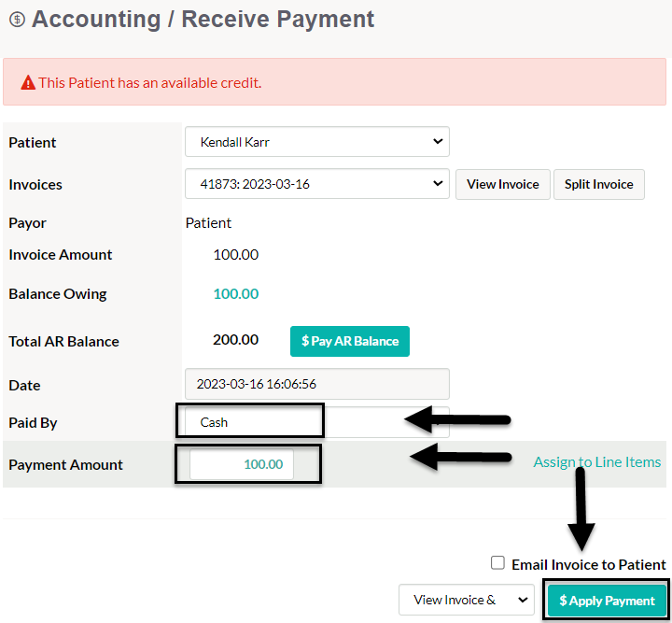This screenshot has width=672, height=623.
Task: Open the Patient dropdown showing Kendall Karr
Action: pos(317,141)
